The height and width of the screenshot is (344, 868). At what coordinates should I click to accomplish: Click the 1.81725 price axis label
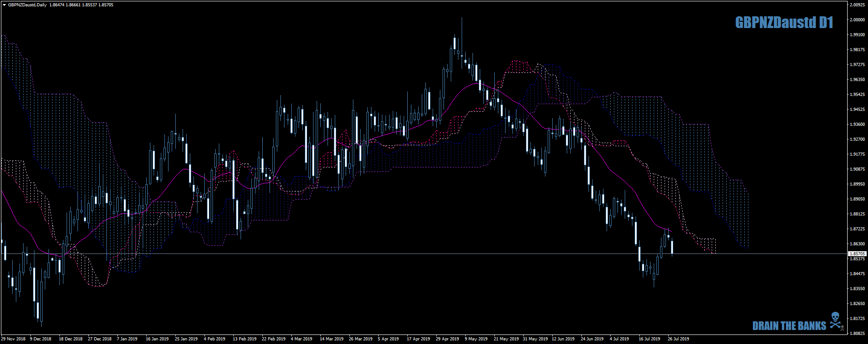coord(857,319)
